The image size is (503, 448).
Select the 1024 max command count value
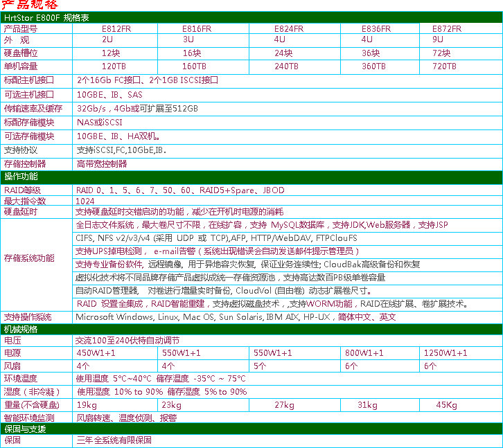(85, 201)
